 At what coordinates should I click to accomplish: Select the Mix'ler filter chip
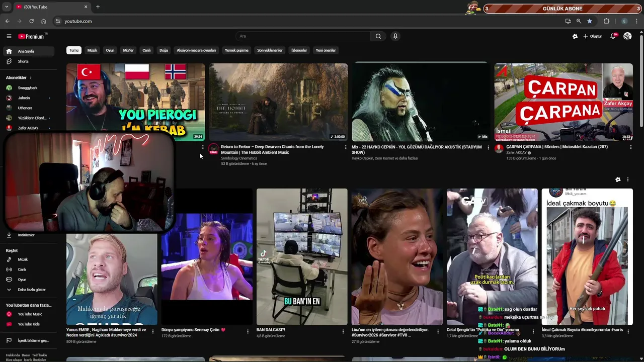coord(128,50)
